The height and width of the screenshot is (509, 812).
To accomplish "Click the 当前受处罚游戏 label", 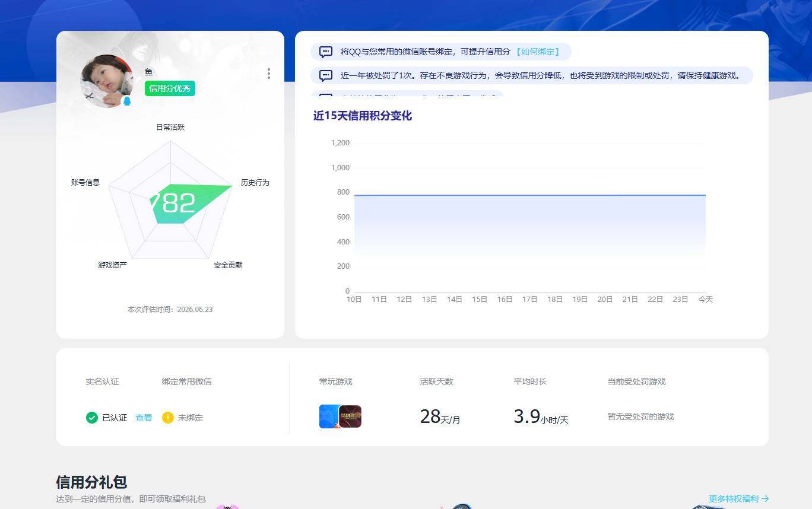I will point(636,381).
